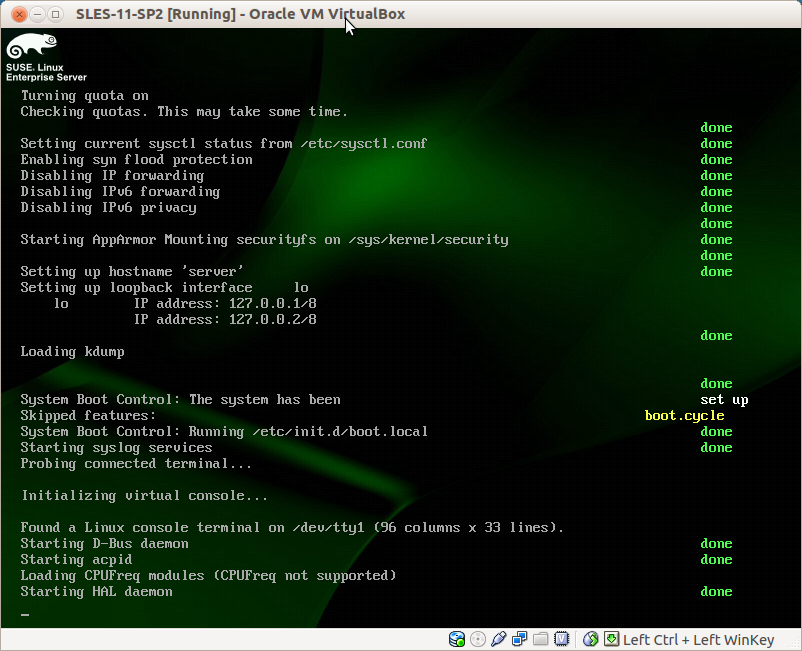802x651 pixels.
Task: Click 'System Boot Control: Running /etc/init.d/boot.local'
Action: (x=224, y=432)
